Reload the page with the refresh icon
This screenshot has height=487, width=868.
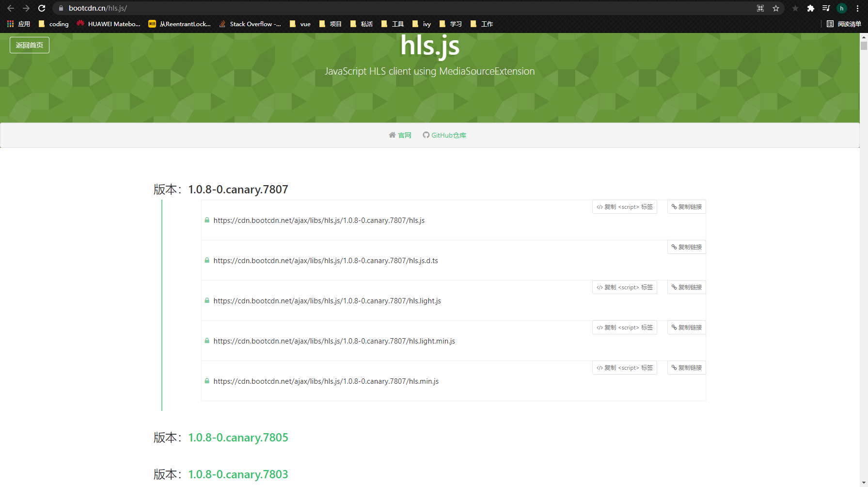click(x=42, y=8)
